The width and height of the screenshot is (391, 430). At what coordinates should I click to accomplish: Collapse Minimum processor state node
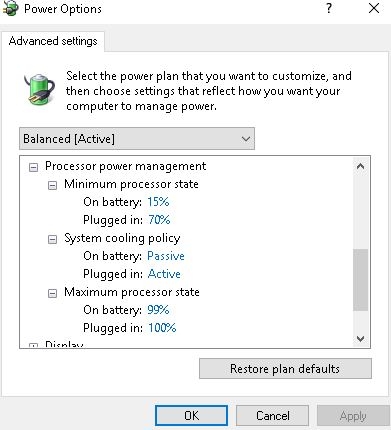(52, 185)
